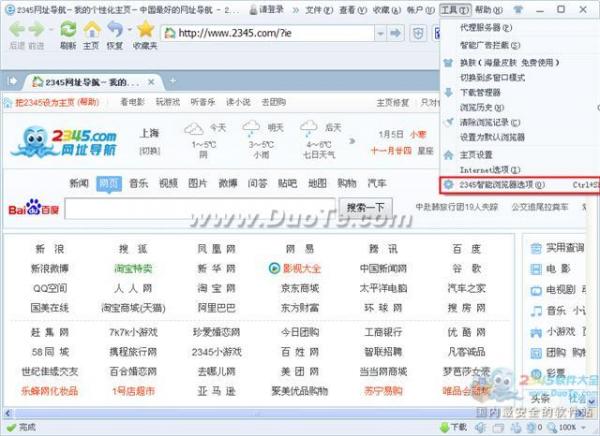Expand the Restore (恢复) dropdown arrow
Viewport: 600px width, 436px height.
click(130, 29)
